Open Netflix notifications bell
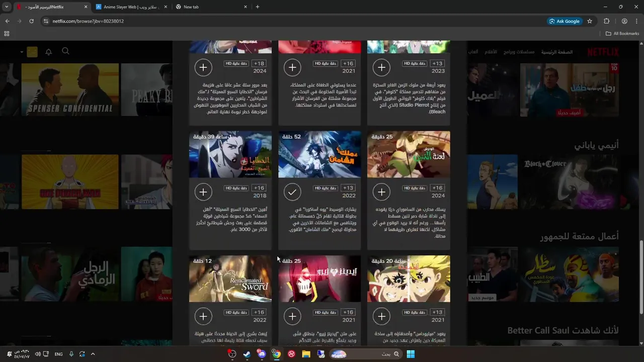The image size is (644, 362). tap(49, 52)
